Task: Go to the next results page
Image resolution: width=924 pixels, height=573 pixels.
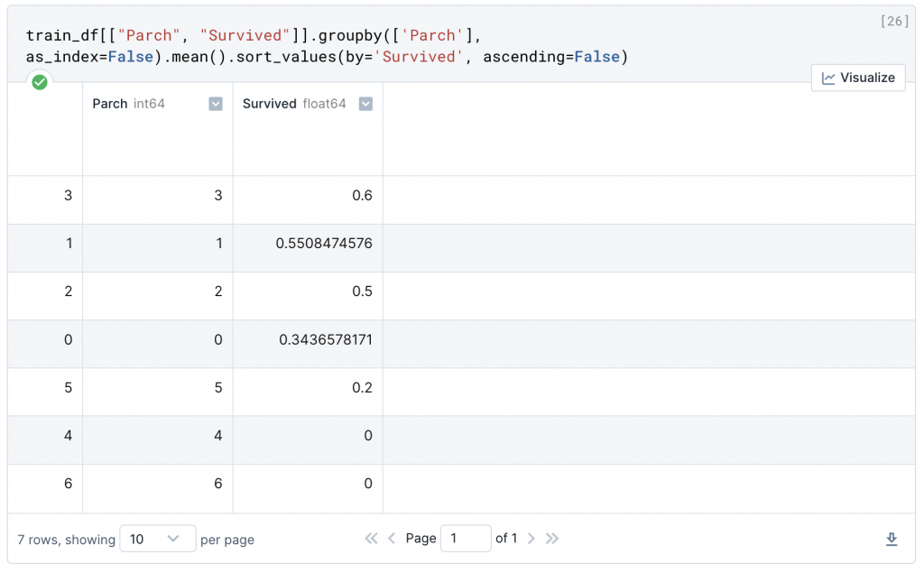Action: point(531,539)
